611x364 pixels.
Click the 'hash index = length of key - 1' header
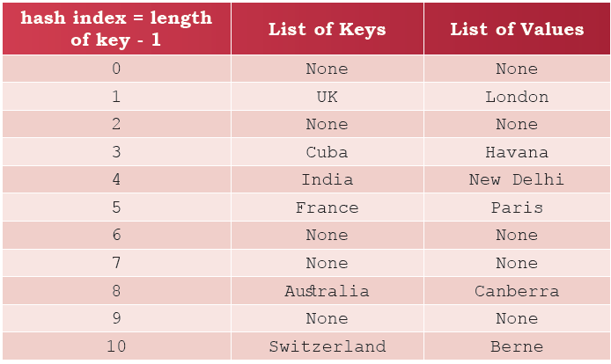click(x=116, y=28)
